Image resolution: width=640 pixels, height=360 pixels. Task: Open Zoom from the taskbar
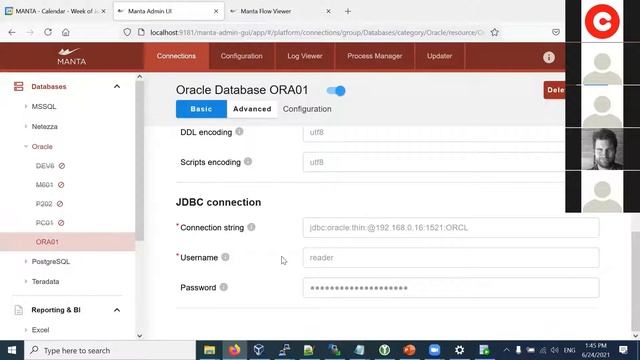[x=434, y=350]
